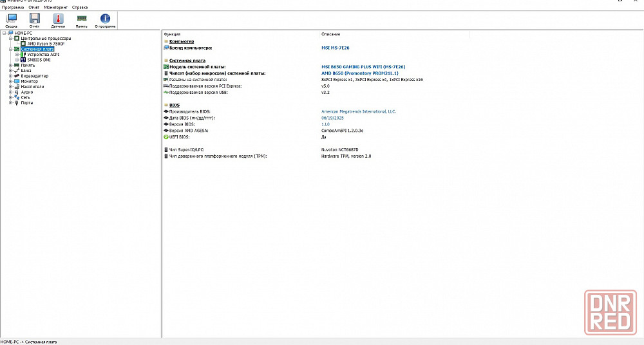Open the Мониторинг menu
Screen dimensions: 644x345
pos(55,7)
